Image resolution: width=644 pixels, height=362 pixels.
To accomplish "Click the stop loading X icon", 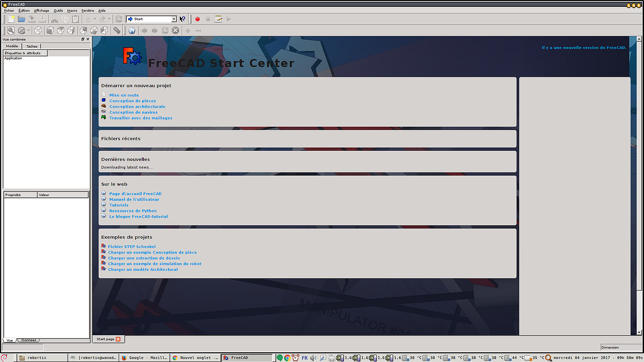I will pyautogui.click(x=175, y=30).
